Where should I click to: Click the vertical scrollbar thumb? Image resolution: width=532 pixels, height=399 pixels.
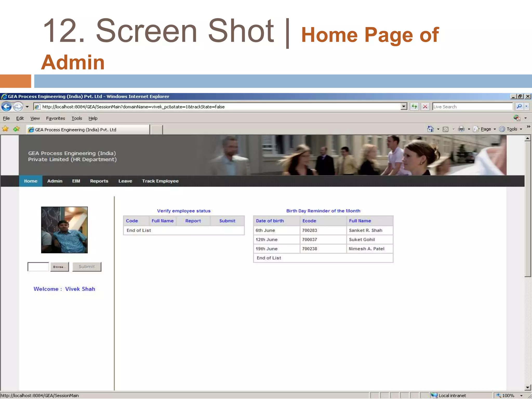pos(527,209)
